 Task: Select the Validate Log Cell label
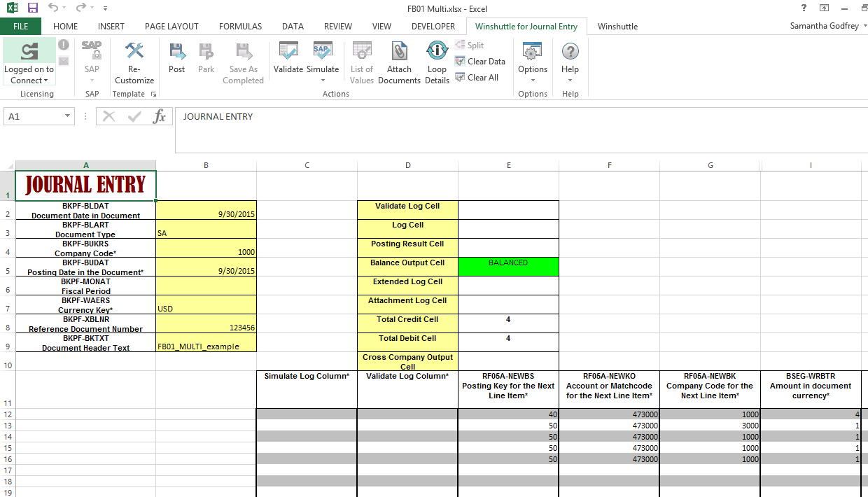(x=407, y=210)
